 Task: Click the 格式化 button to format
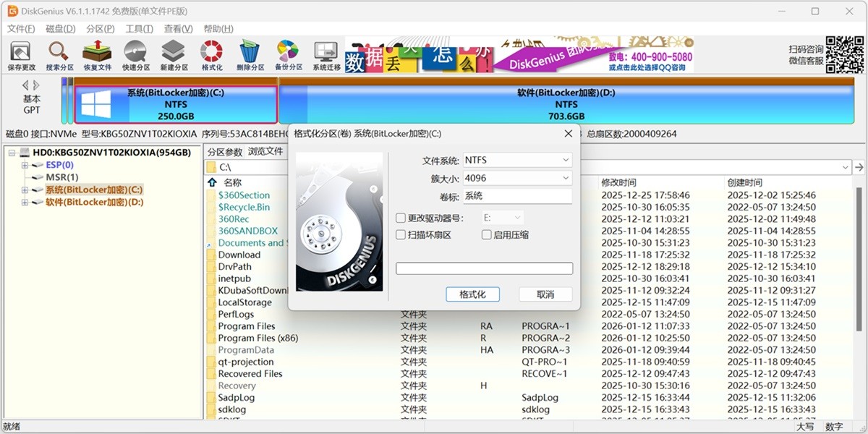(472, 294)
